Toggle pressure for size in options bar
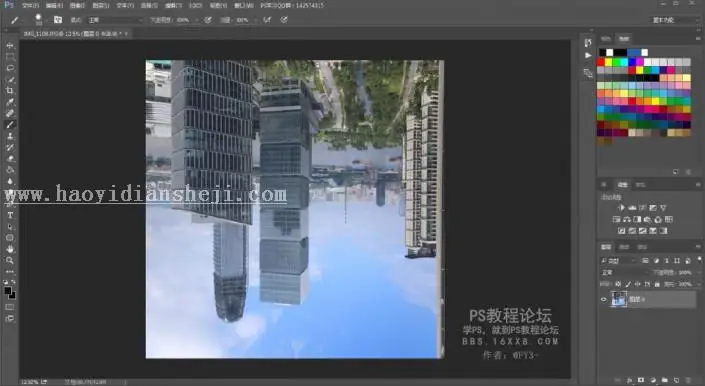The height and width of the screenshot is (386, 705). click(x=284, y=20)
